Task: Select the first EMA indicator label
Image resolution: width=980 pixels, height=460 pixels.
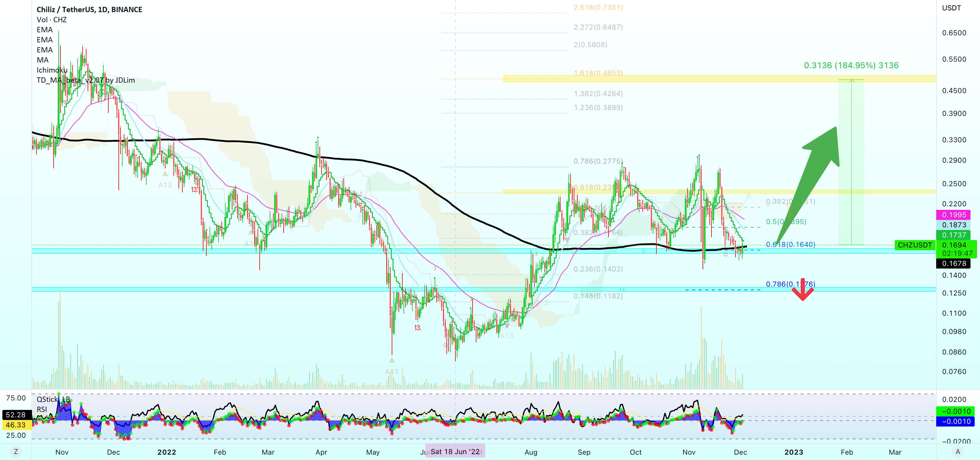Action: pyautogui.click(x=44, y=30)
